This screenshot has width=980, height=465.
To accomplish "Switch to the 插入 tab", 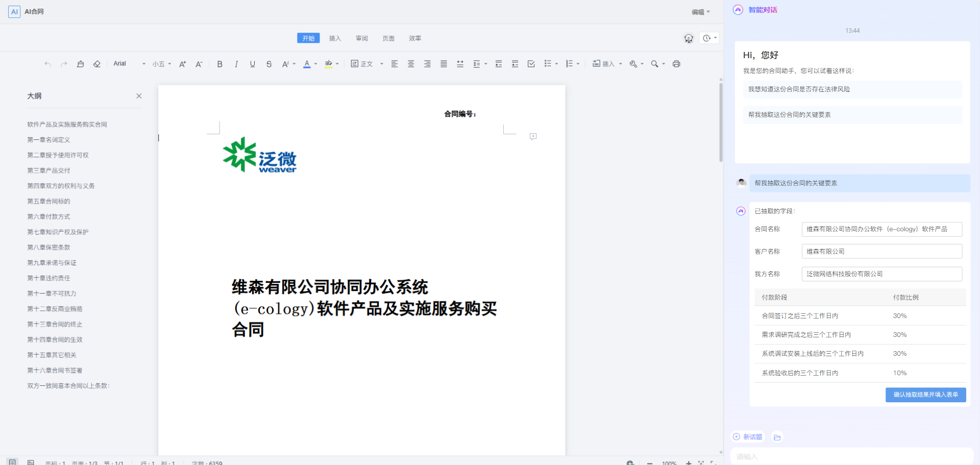I will 335,38.
